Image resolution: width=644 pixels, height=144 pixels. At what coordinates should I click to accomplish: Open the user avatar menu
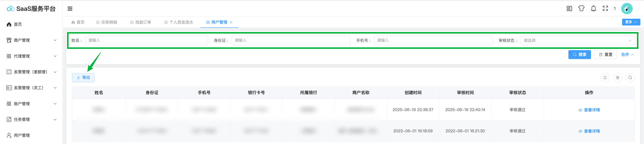(627, 9)
